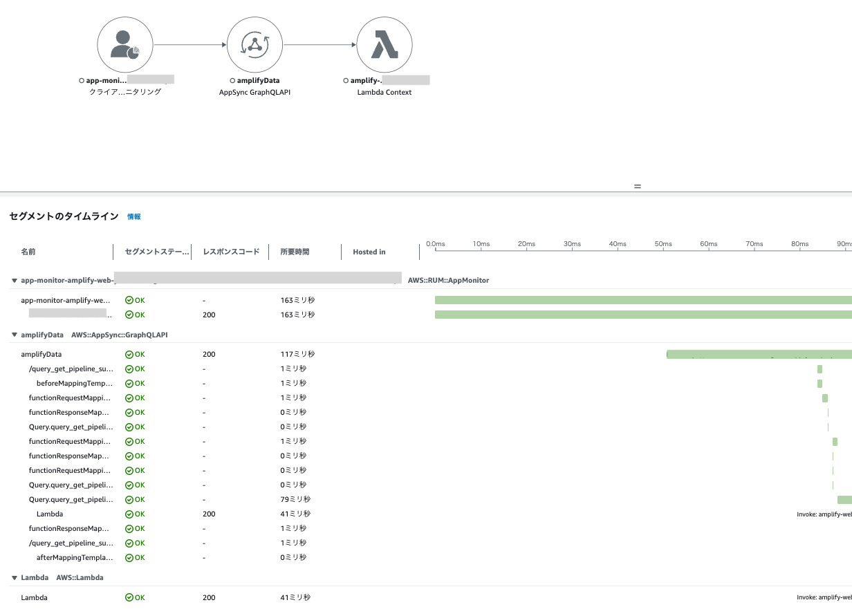Click OK icon on Lambda row under AWS::Lambda group
The width and height of the screenshot is (852, 616).
pos(129,597)
